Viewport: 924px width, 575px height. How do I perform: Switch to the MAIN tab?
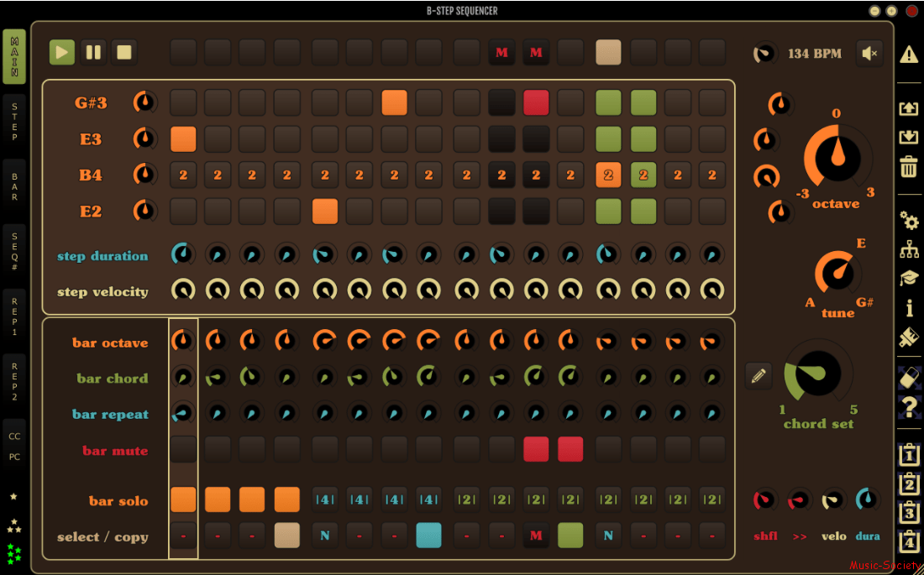click(14, 56)
